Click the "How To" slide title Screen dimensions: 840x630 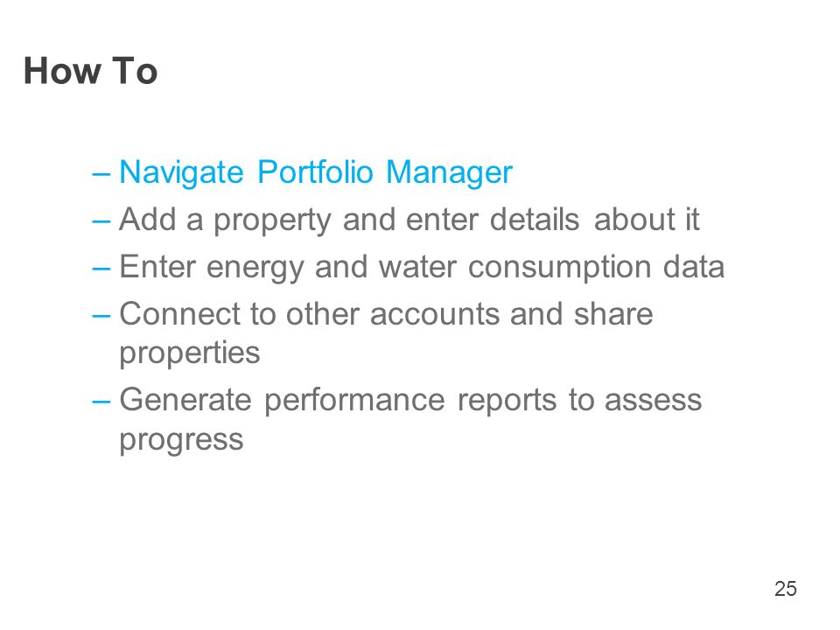[90, 71]
